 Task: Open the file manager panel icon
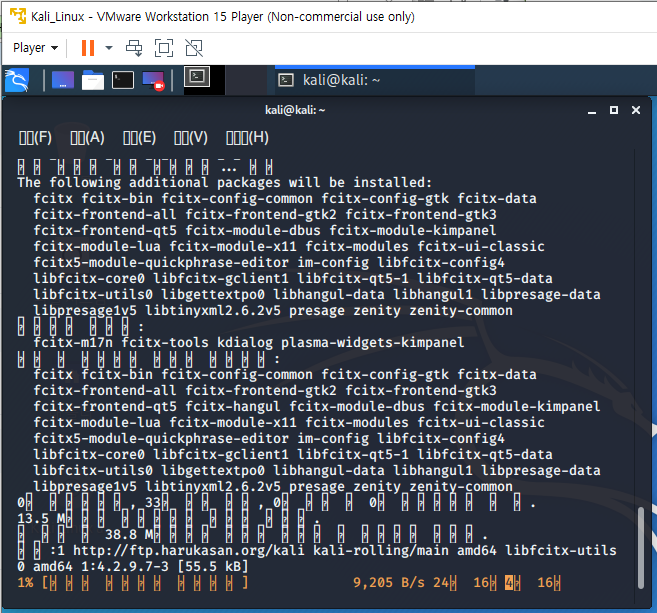pos(93,80)
